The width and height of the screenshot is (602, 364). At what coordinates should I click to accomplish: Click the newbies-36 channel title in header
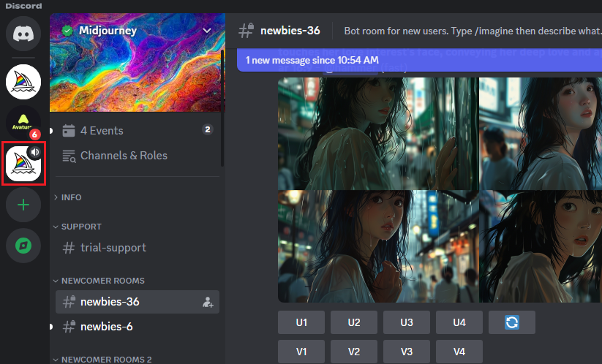click(290, 31)
